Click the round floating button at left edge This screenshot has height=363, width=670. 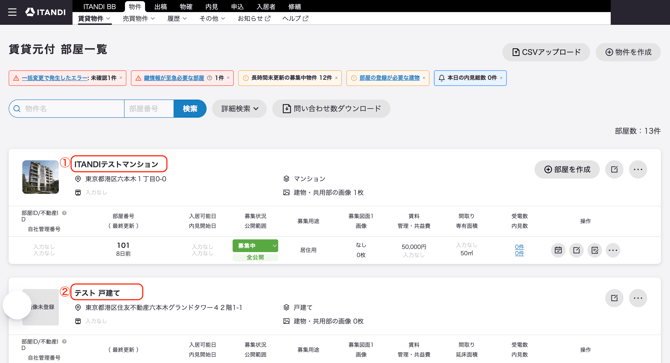(x=17, y=305)
